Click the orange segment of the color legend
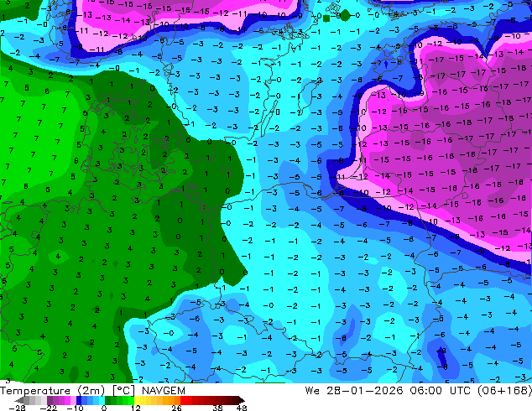Image resolution: width=532 pixels, height=411 pixels. point(171,400)
